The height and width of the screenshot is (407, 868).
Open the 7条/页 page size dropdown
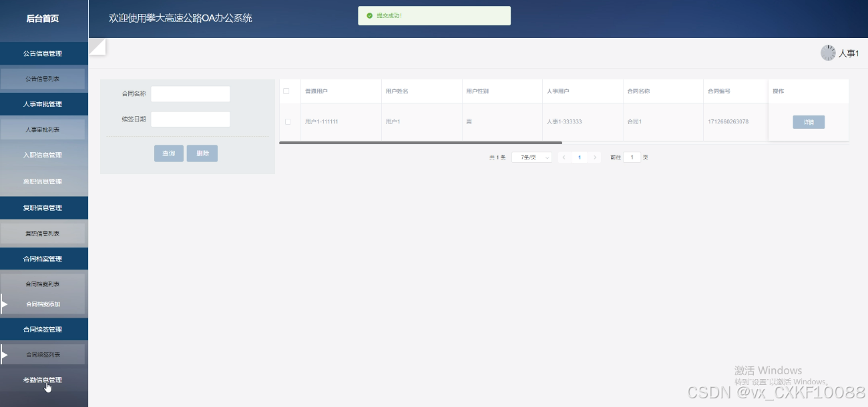click(x=531, y=157)
